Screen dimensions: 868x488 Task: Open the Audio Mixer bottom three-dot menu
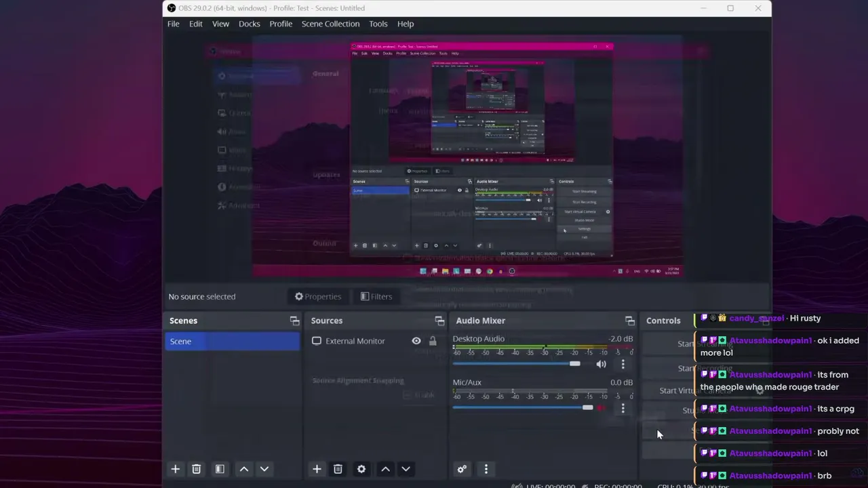pyautogui.click(x=486, y=469)
